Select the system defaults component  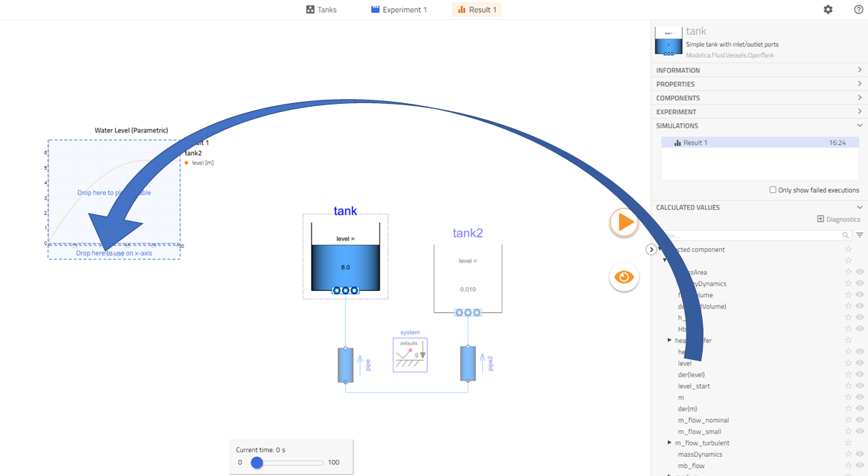pyautogui.click(x=410, y=355)
